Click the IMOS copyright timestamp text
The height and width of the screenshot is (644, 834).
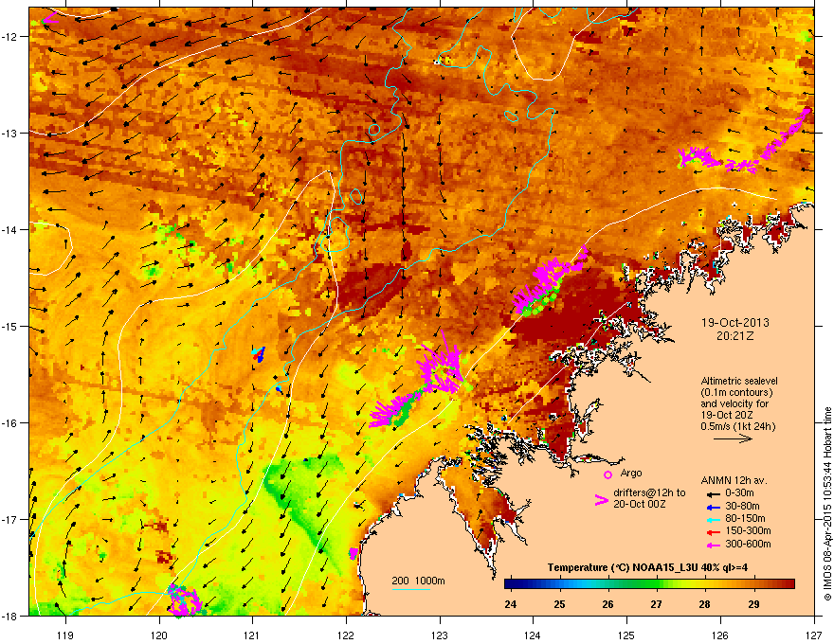[x=827, y=504]
